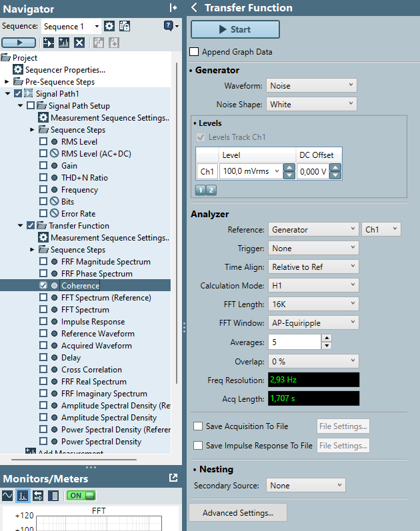Collapse the Navigator panel with pin icon
The height and width of the screenshot is (531, 420).
[x=173, y=7]
